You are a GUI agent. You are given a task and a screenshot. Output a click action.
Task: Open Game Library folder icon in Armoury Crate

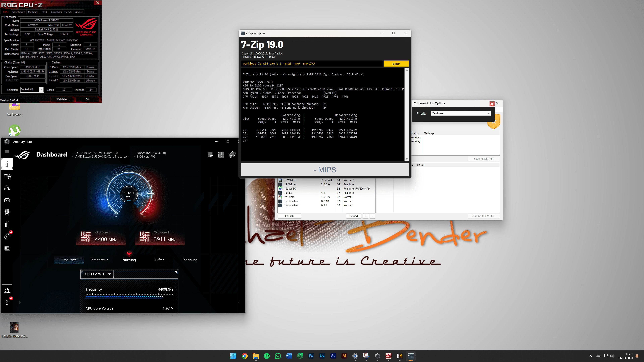coord(7,200)
